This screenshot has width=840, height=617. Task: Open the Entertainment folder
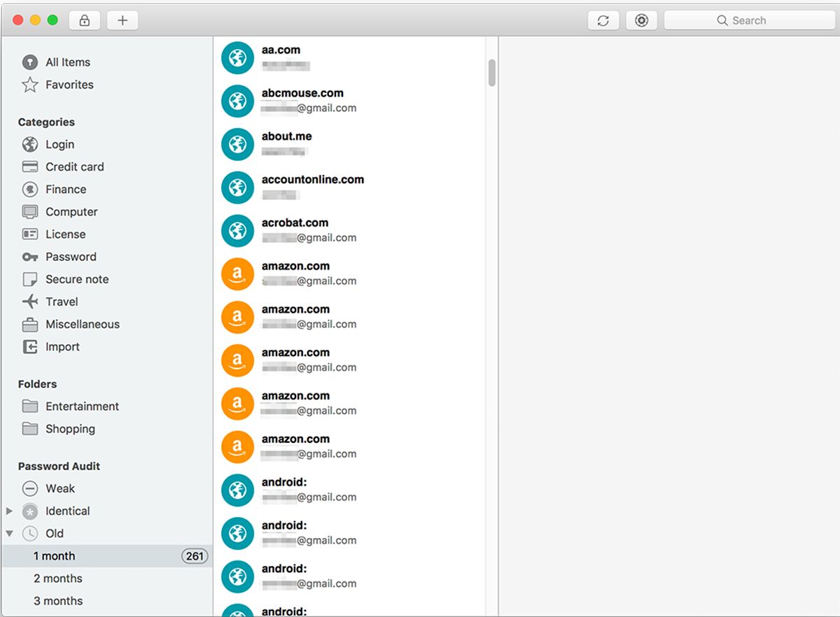[x=82, y=406]
